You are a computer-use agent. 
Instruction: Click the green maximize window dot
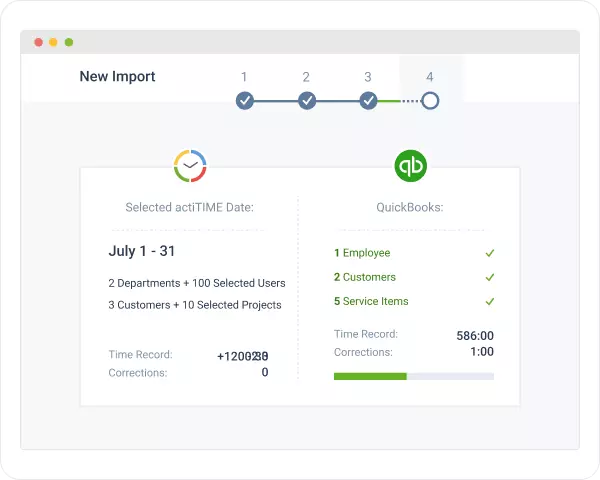tap(69, 42)
